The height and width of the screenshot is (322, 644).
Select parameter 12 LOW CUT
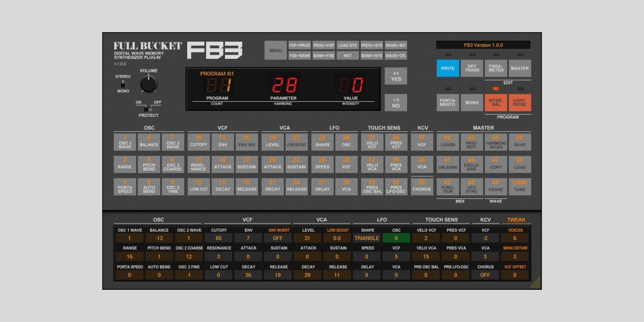(x=199, y=187)
